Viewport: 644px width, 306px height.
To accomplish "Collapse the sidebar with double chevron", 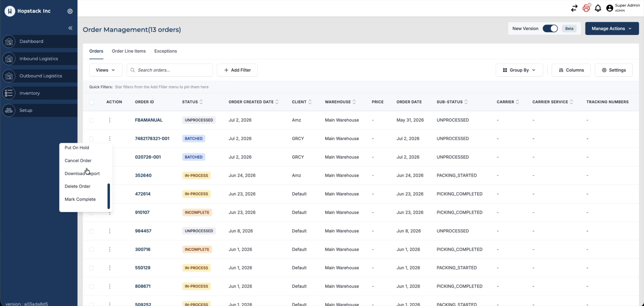I will tap(70, 28).
